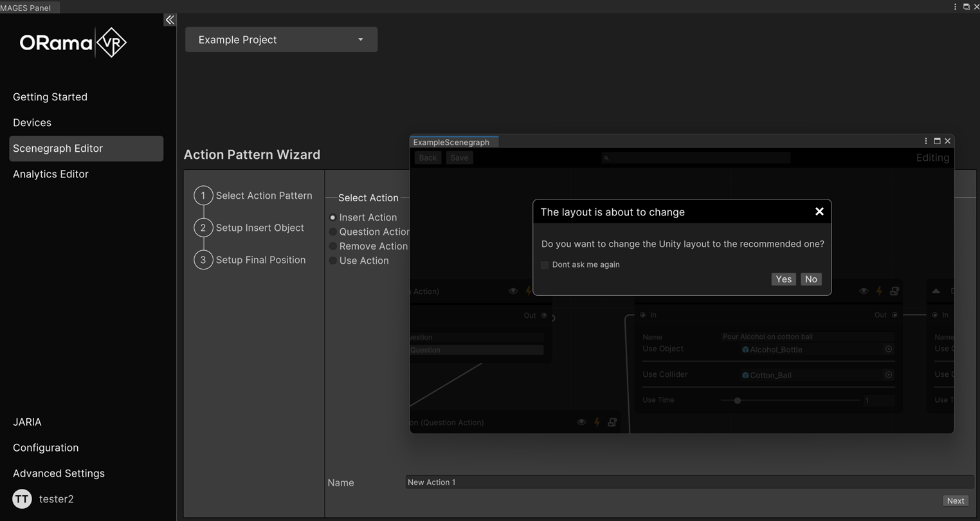Collapse the sidebar with the double-chevron icon
Image resolution: width=980 pixels, height=521 pixels.
pyautogui.click(x=169, y=19)
